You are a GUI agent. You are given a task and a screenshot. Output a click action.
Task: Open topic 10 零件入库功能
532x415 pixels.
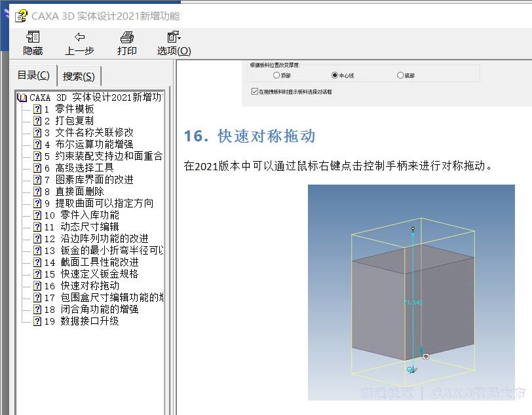82,215
